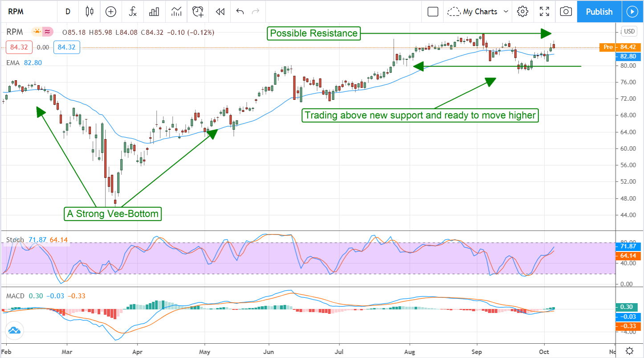The width and height of the screenshot is (644, 358).
Task: Open the indicators (fx) panel
Action: coord(132,12)
